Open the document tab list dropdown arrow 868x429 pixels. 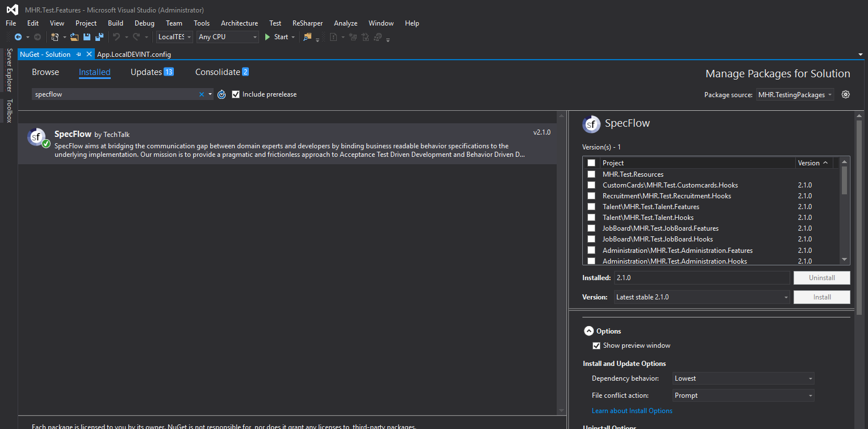pos(861,55)
